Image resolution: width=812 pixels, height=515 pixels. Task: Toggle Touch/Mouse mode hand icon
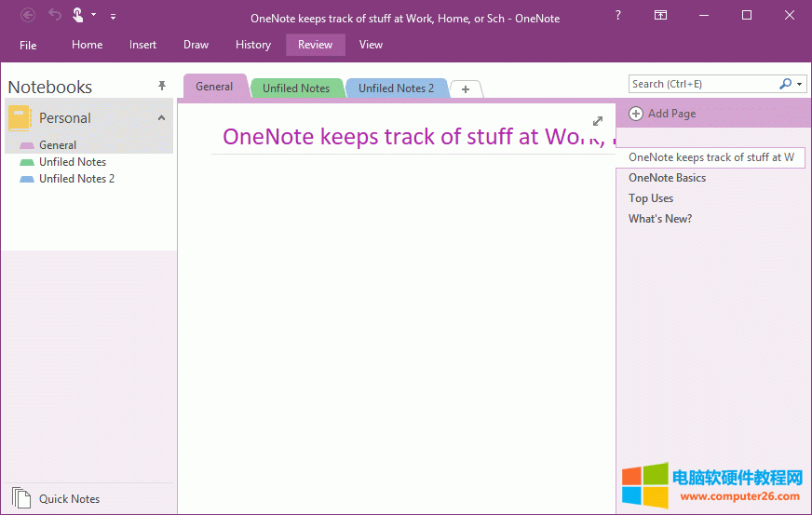(77, 15)
